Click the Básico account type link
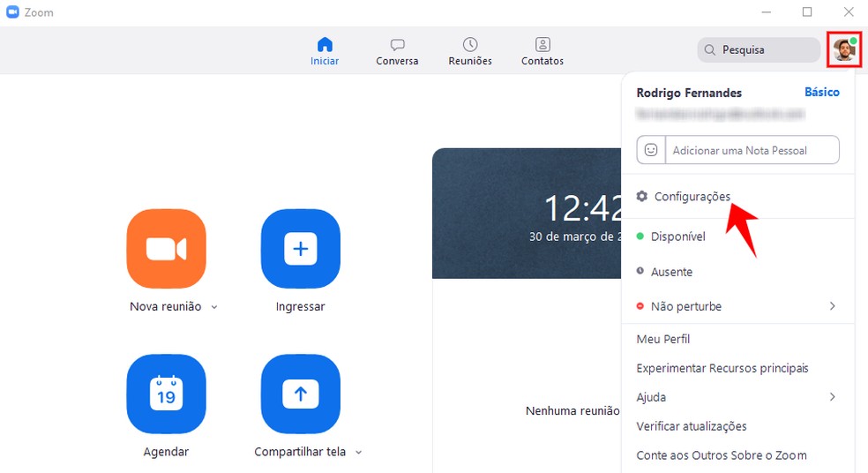Viewport: 868px width, 473px height. (822, 92)
